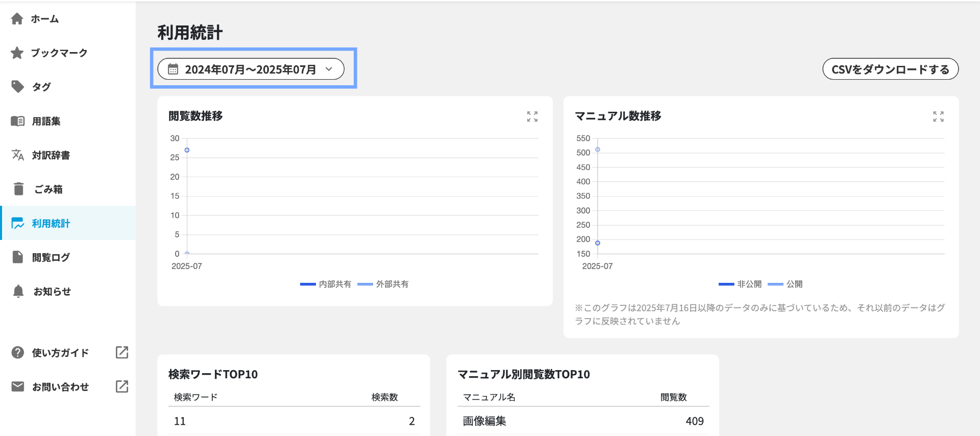980x436 pixels.
Task: Select the translation dictionary icon (対訳辞書)
Action: coord(17,155)
